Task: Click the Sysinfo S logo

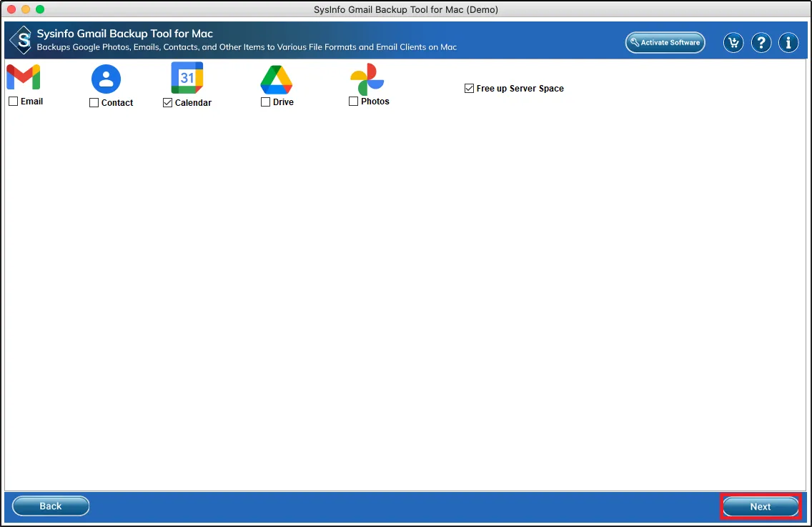Action: tap(22, 40)
